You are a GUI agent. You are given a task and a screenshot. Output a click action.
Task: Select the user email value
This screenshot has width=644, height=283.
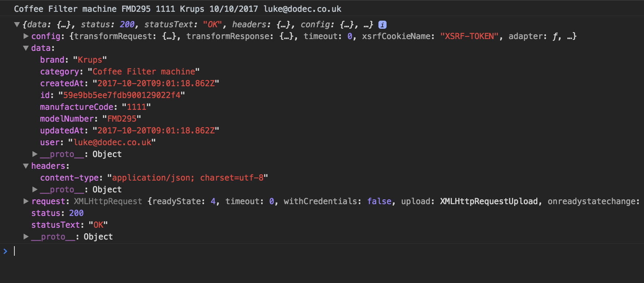point(112,142)
